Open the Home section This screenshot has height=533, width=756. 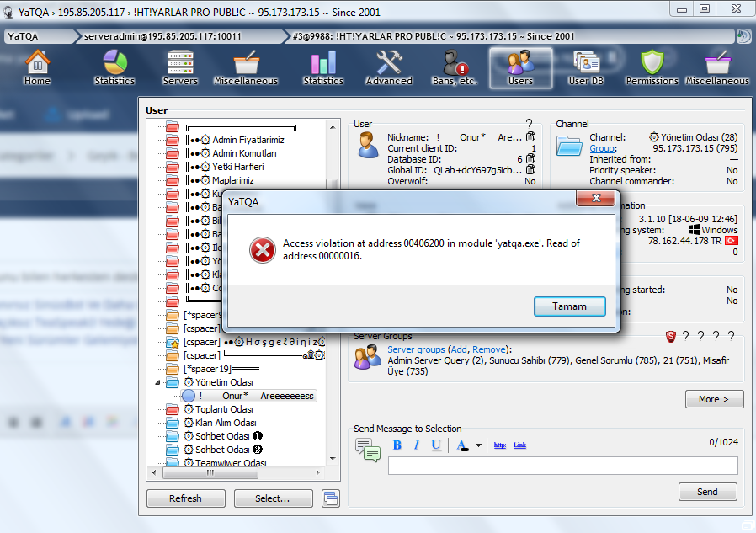coord(37,68)
